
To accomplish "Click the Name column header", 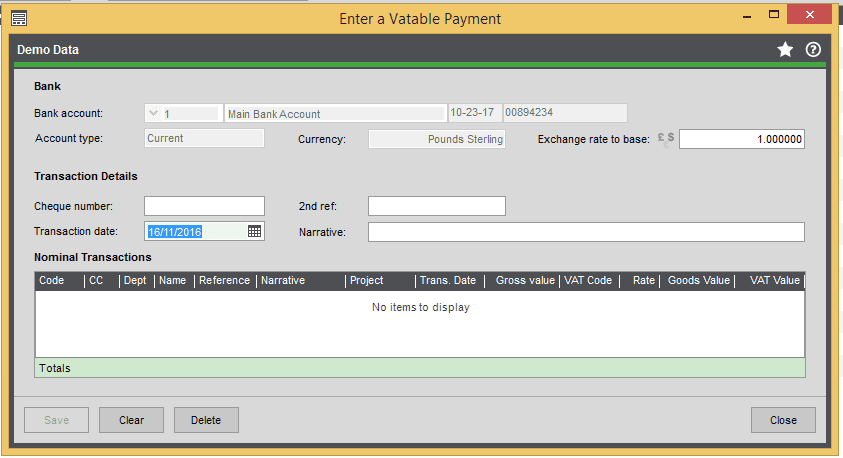I will [x=174, y=281].
